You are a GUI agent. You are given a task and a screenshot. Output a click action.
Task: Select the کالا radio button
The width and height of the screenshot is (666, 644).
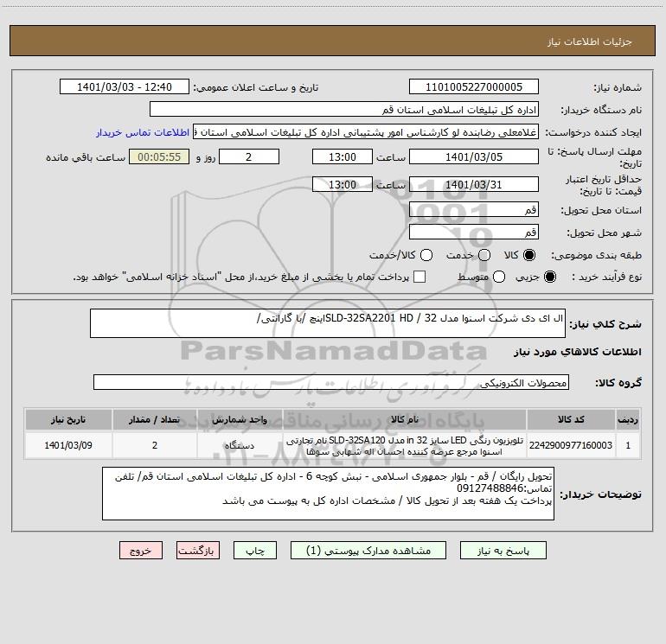point(529,255)
